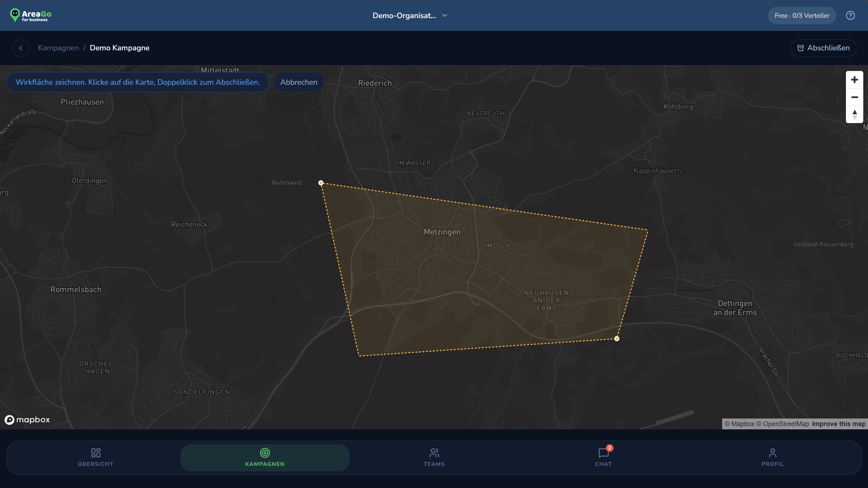Open the Demo-Organisation dropdown

tap(410, 16)
